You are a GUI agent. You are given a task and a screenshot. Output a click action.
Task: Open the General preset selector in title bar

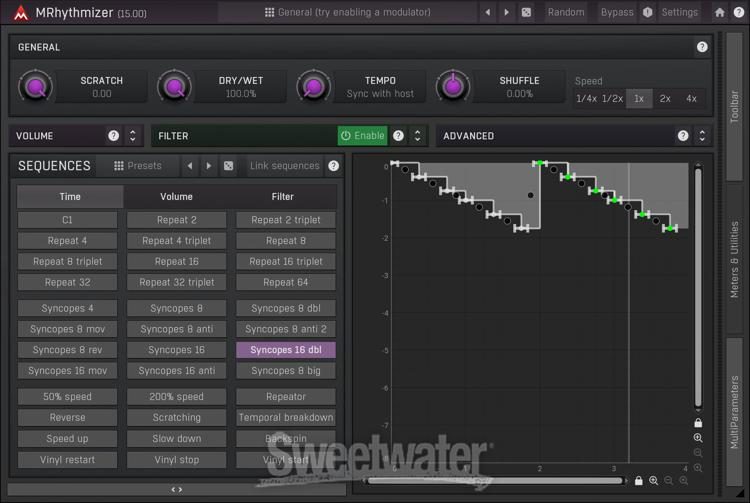[348, 12]
